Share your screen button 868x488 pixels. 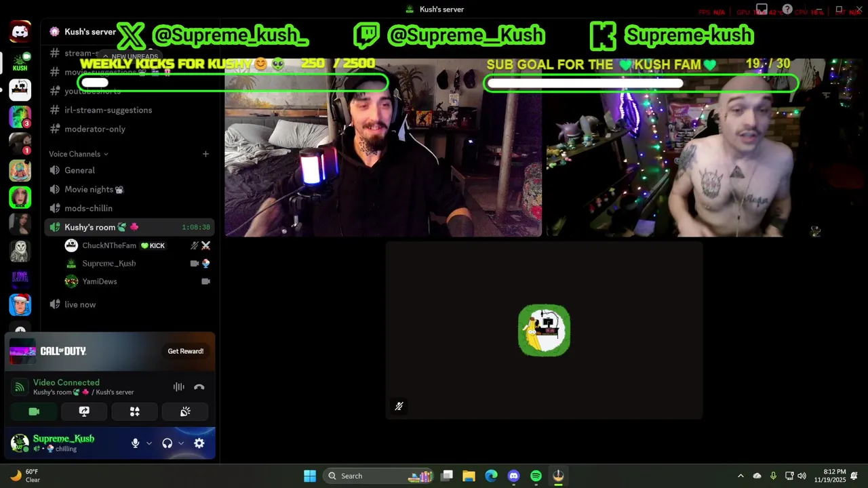click(84, 411)
